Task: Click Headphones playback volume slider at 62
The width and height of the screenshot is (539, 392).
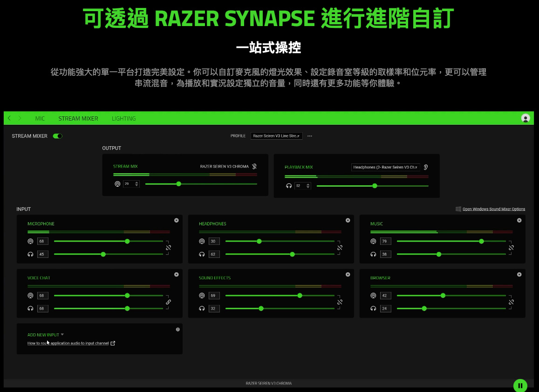Action: (280, 255)
